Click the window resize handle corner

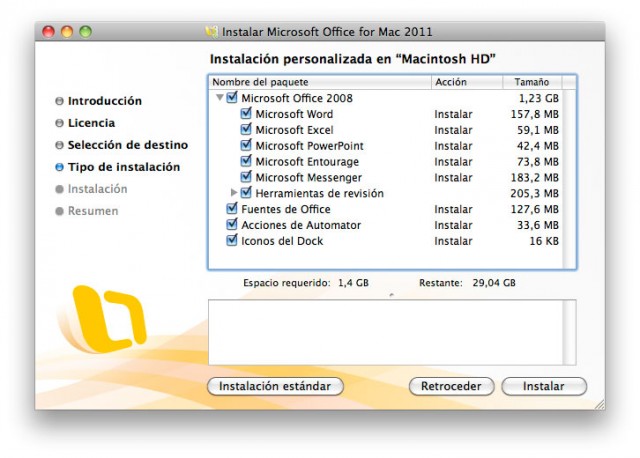click(x=600, y=404)
